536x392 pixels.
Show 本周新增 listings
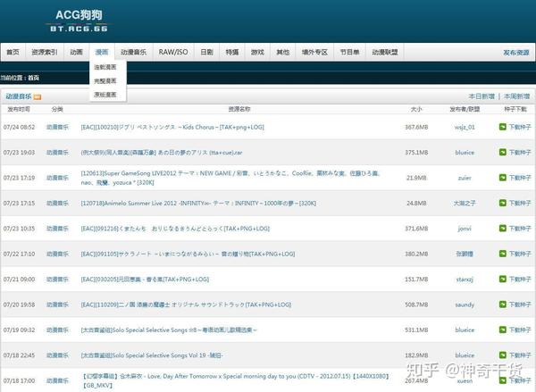[x=516, y=96]
